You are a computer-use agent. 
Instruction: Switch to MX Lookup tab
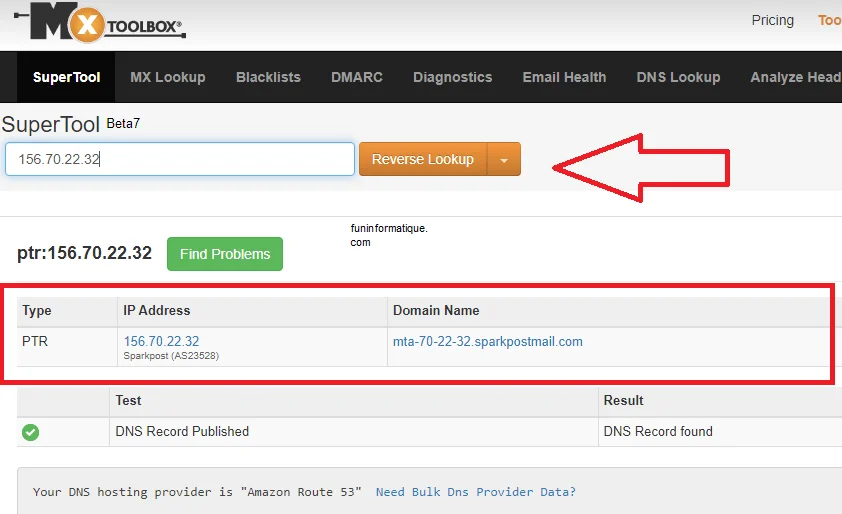coord(168,77)
